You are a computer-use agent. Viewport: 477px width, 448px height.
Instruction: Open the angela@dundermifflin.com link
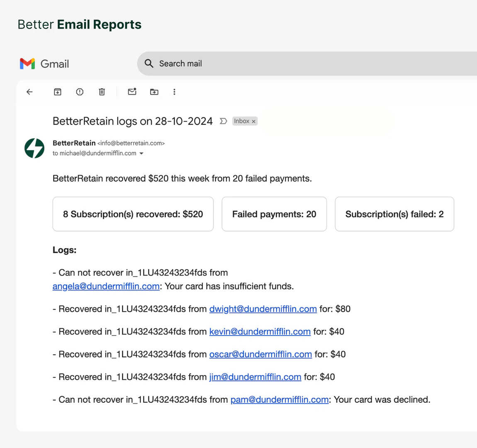coord(106,286)
